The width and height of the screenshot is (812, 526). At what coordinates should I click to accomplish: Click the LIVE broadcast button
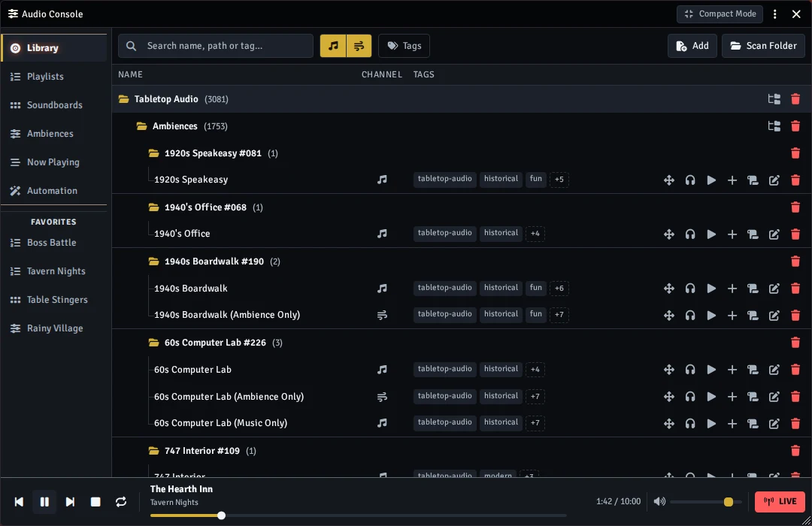pos(780,502)
